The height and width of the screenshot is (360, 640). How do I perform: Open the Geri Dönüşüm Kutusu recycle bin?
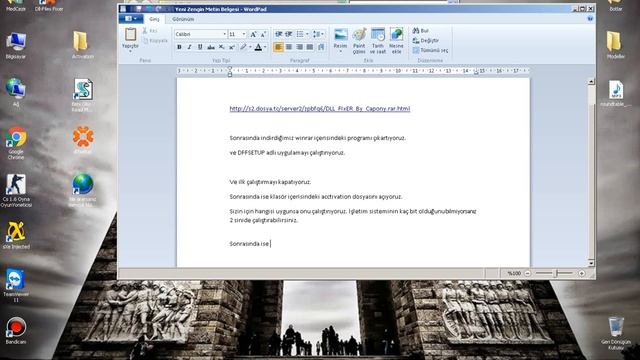point(615,333)
